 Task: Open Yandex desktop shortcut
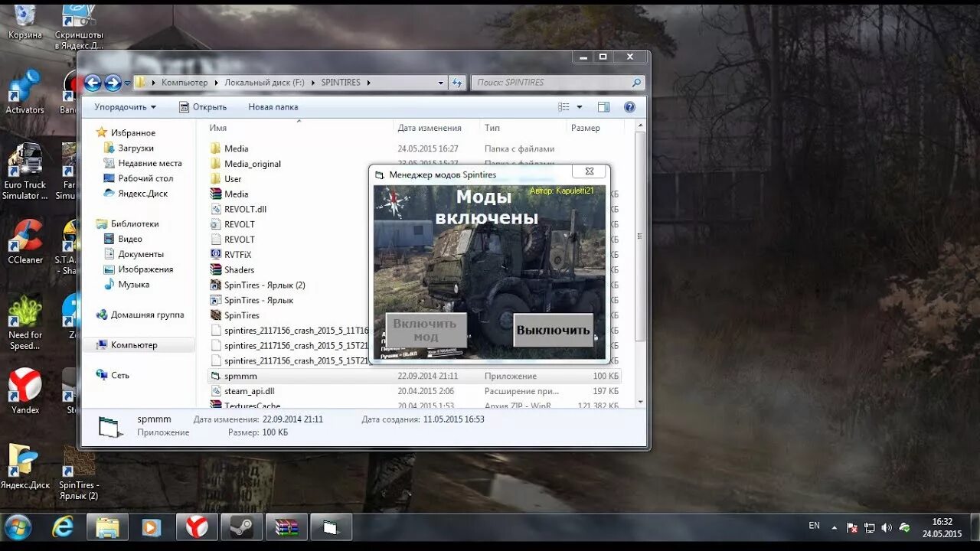25,391
